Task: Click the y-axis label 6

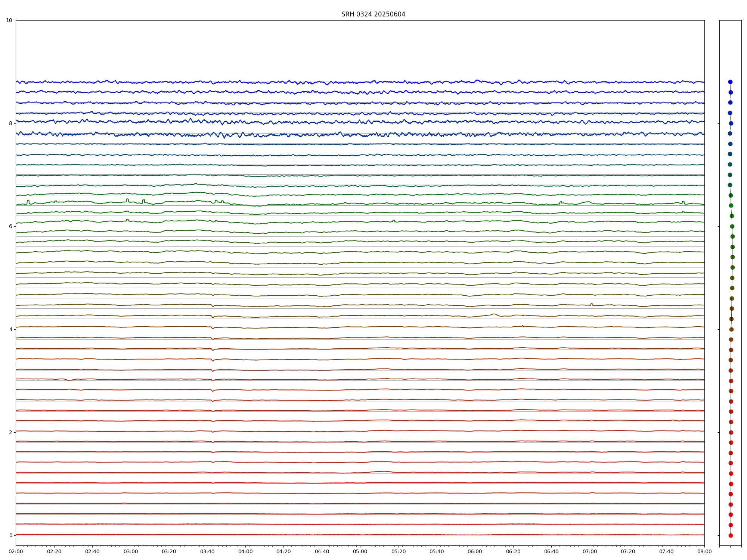Action: click(x=10, y=226)
